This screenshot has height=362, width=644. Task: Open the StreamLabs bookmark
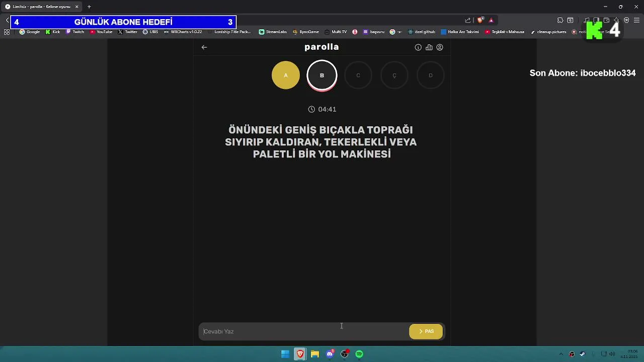pyautogui.click(x=273, y=32)
